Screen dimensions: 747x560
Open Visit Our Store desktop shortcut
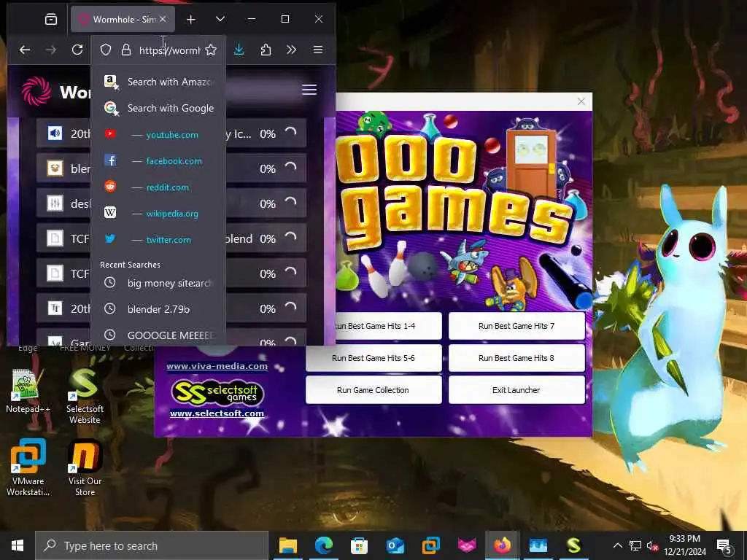pos(85,467)
